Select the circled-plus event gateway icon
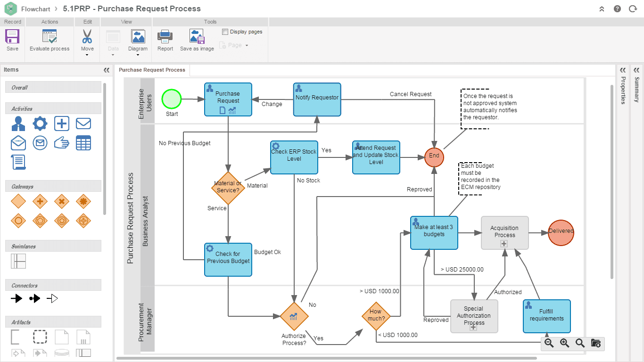Screen dimensions: 644x362 click(83, 221)
